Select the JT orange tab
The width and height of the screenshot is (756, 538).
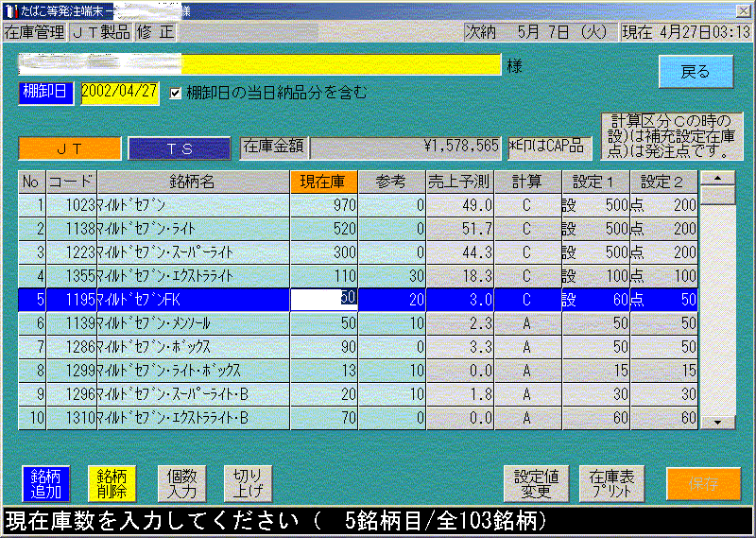[70, 148]
